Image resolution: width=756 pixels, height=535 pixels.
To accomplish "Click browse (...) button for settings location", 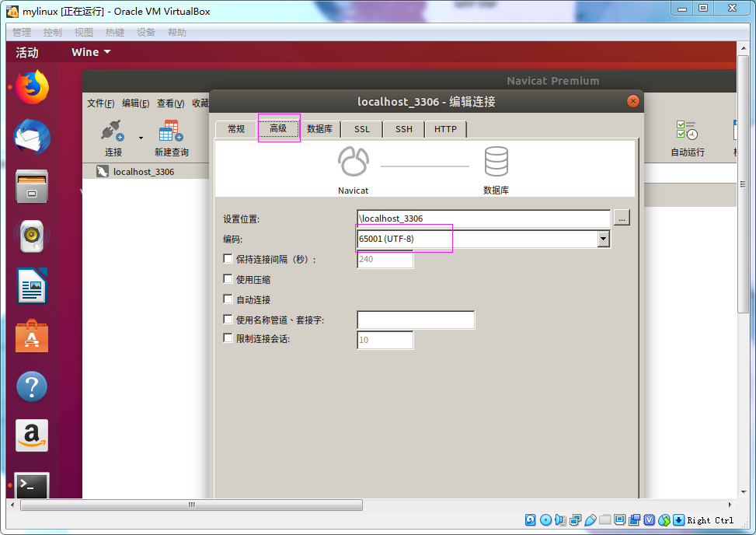I will (x=622, y=218).
